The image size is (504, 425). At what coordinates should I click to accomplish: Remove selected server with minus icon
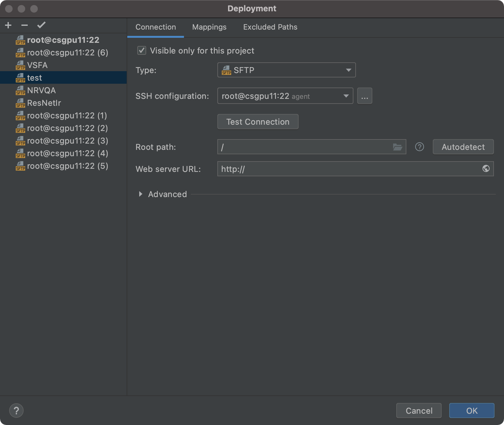point(25,25)
